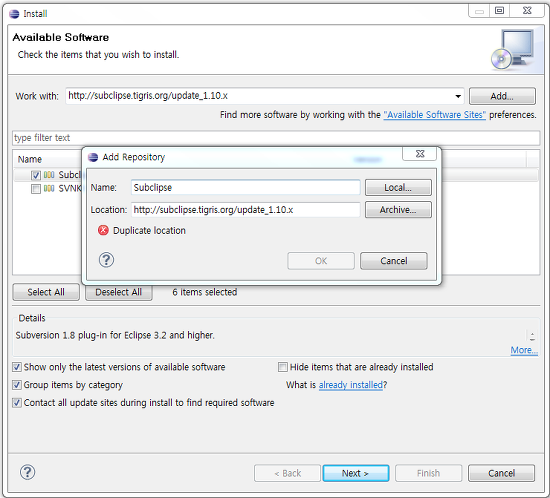550x498 pixels.
Task: Click the 'Available Software' heading
Action: click(61, 37)
